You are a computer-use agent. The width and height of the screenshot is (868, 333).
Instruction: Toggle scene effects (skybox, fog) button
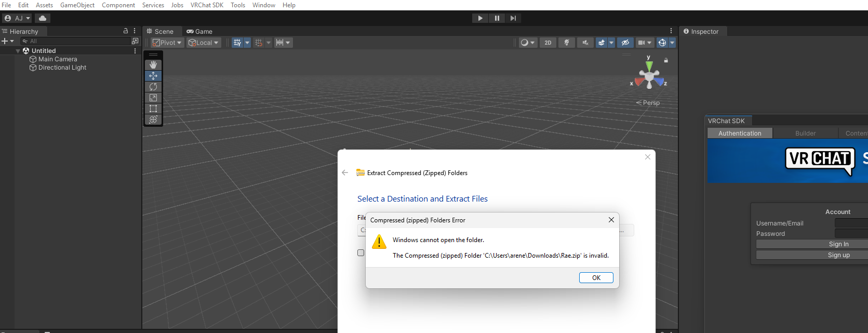[x=602, y=43]
